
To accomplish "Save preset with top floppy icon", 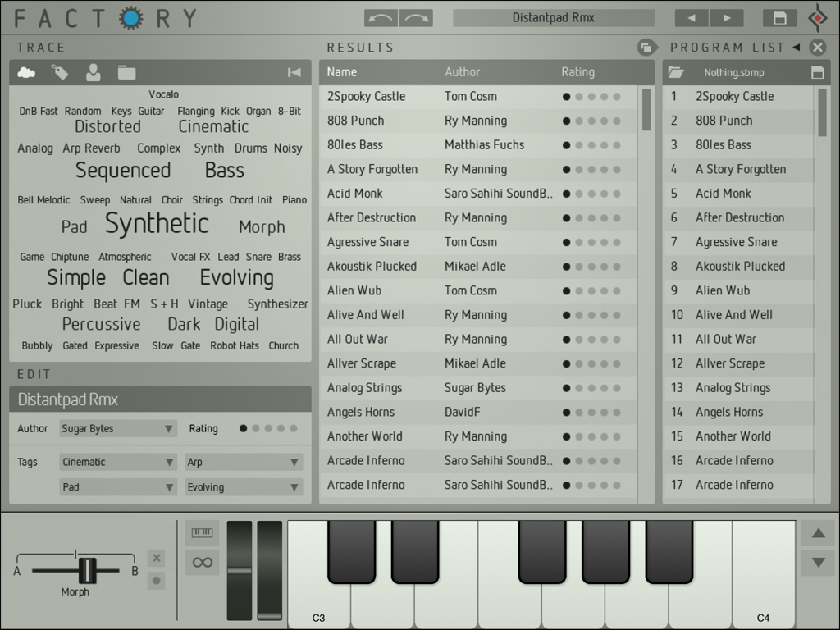I will (779, 18).
